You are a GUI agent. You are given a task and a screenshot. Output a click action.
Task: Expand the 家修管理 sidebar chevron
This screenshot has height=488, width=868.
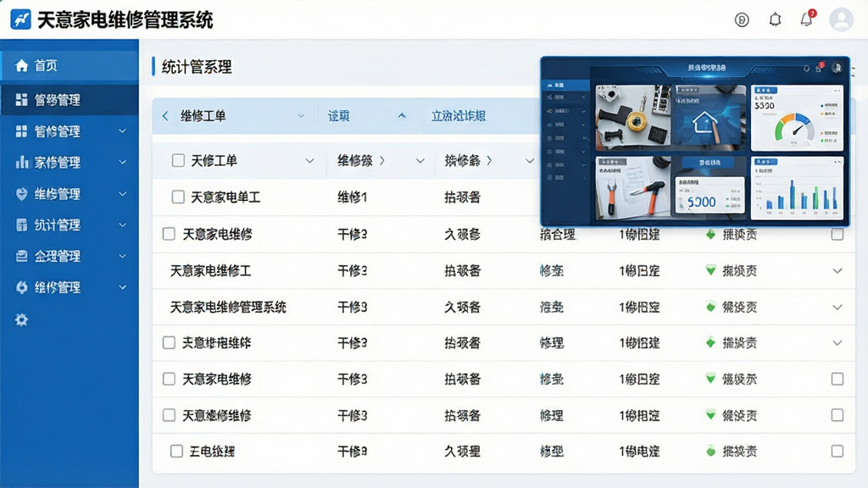(122, 162)
